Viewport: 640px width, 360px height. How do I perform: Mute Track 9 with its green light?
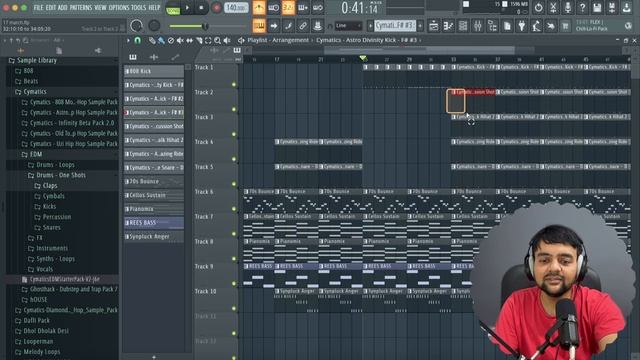234,284
